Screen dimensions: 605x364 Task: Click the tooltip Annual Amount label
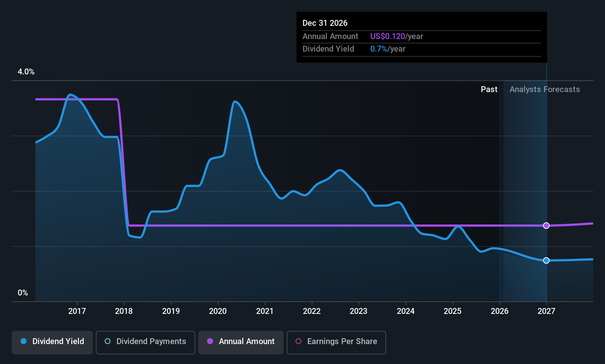(x=330, y=36)
